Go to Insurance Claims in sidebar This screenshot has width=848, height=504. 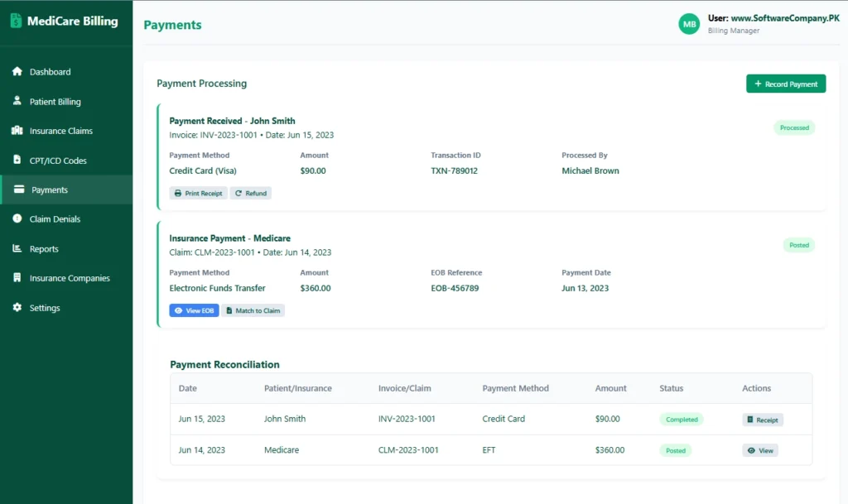[x=60, y=131]
